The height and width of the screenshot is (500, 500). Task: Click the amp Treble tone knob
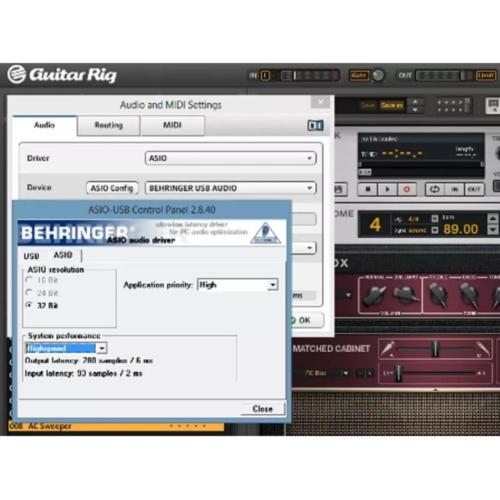(x=438, y=294)
